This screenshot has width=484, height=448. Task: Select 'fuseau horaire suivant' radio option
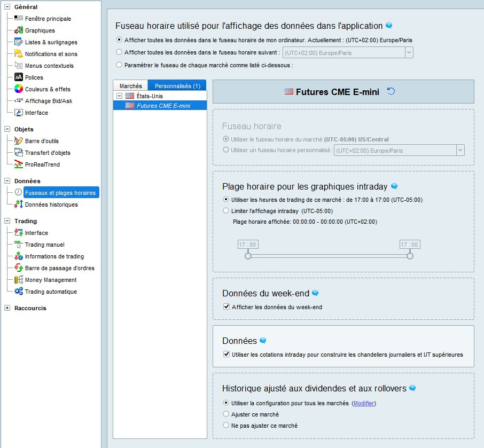(x=119, y=52)
